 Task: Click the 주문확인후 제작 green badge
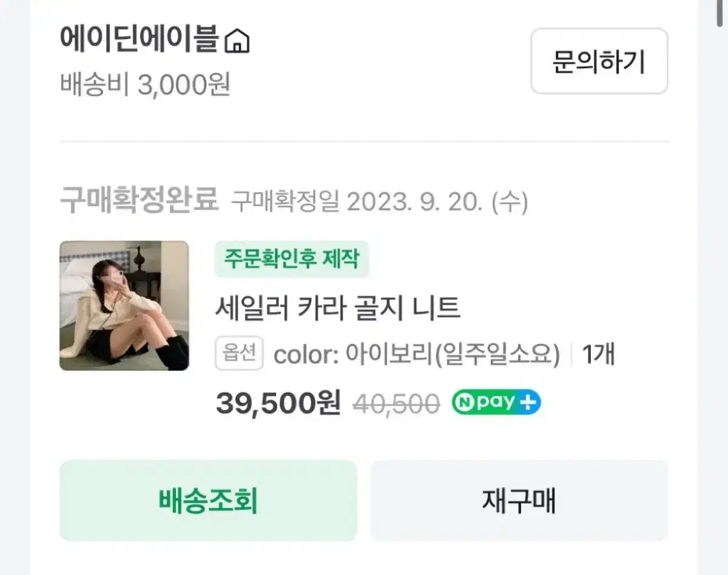pyautogui.click(x=292, y=259)
